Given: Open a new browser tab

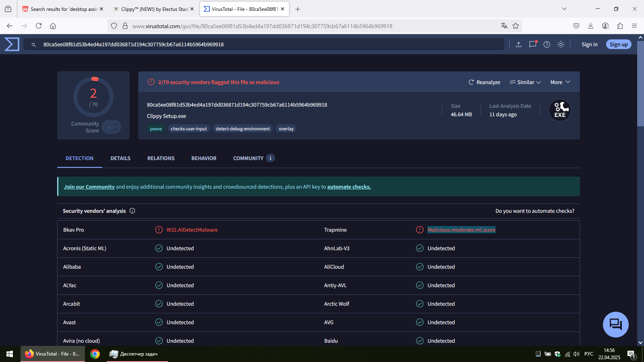Looking at the screenshot, I should (x=298, y=9).
